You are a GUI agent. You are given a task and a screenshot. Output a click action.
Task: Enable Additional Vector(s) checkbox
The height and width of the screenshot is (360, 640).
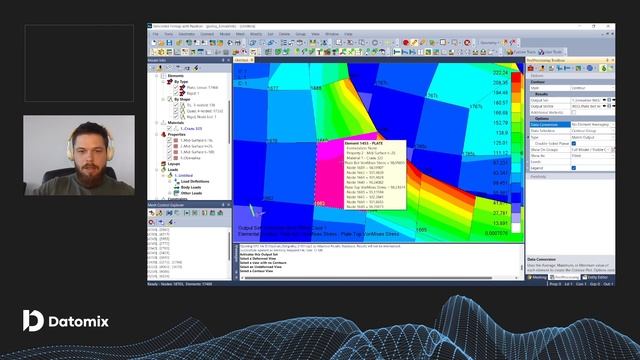pyautogui.click(x=573, y=112)
